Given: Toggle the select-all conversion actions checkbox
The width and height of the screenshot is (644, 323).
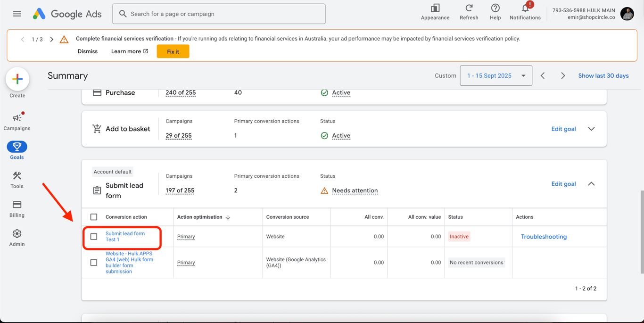Looking at the screenshot, I should 94,217.
